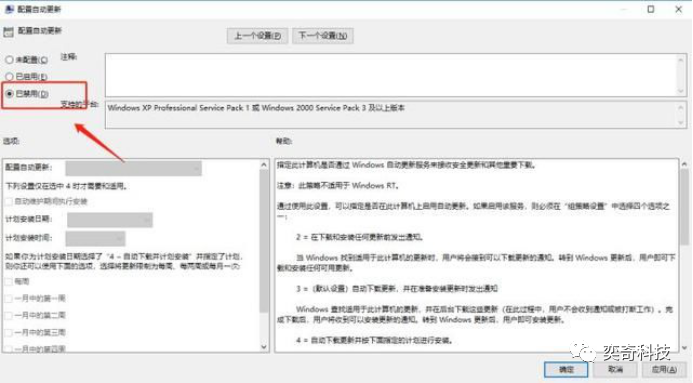Viewport: 693px width, 383px height.
Task: Select the 已禁用(D) radio button
Action: 9,94
